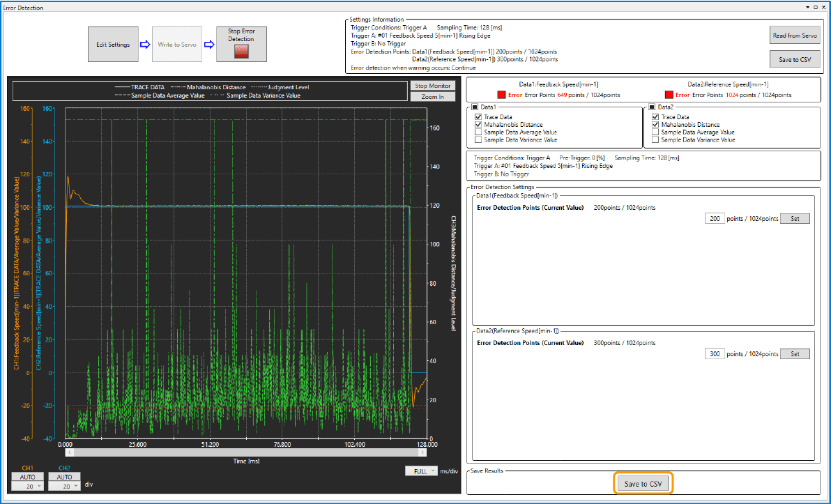Disable Mahalanobis Distance for Data2
Viewport: 831px width, 504px height.
(x=655, y=125)
